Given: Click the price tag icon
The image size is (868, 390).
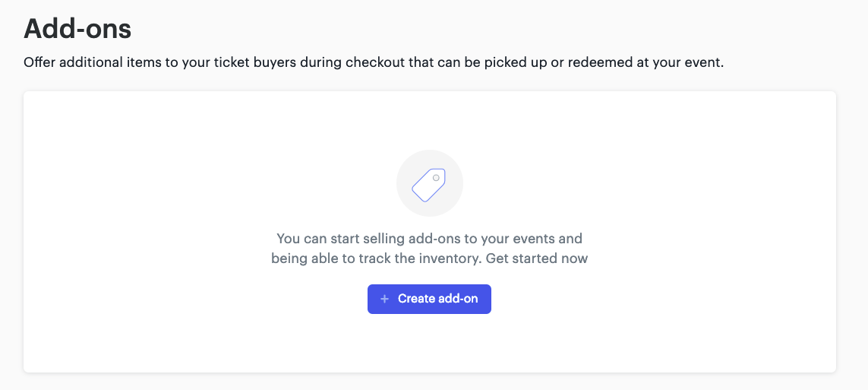Looking at the screenshot, I should [429, 185].
